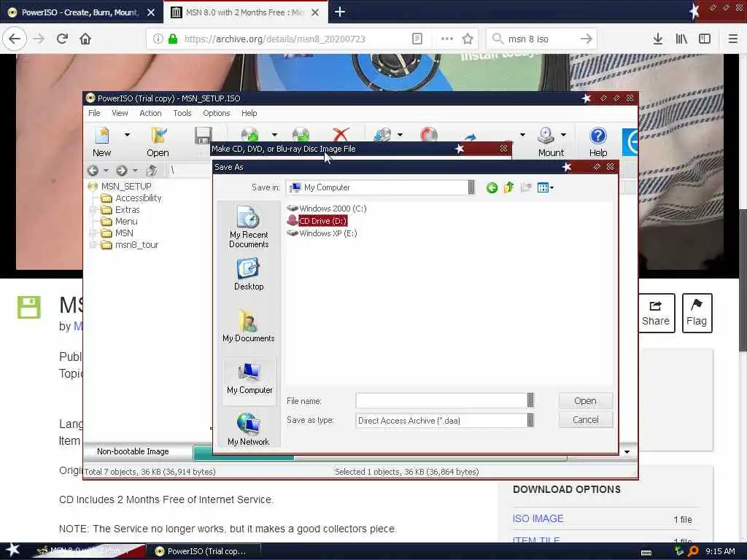747x560 pixels.
Task: Open the Add button dropdown arrow
Action: click(274, 135)
